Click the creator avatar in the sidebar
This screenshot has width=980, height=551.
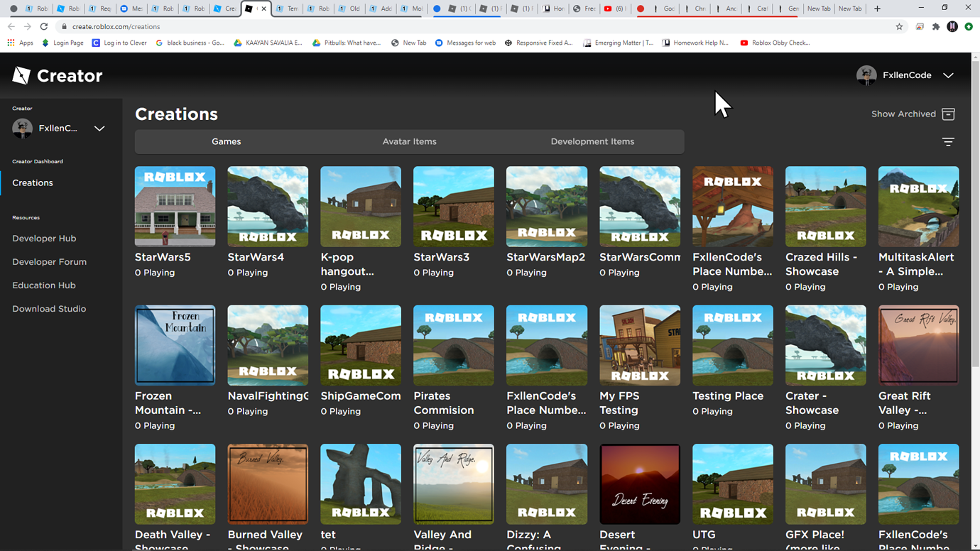tap(21, 128)
